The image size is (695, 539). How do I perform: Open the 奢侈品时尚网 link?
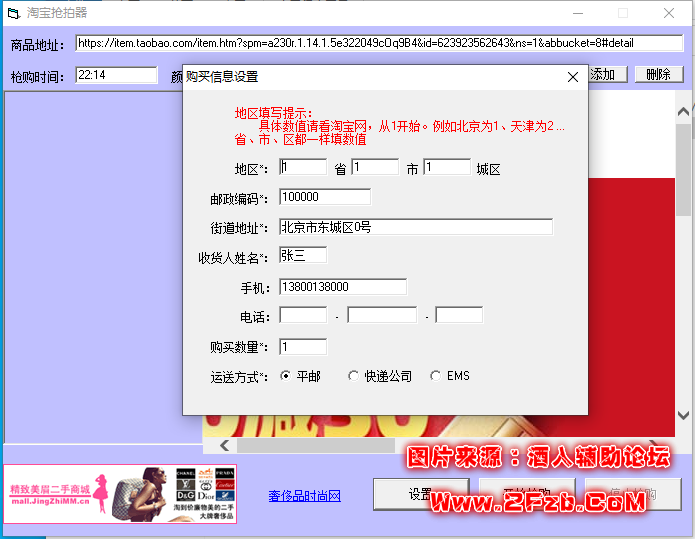305,496
